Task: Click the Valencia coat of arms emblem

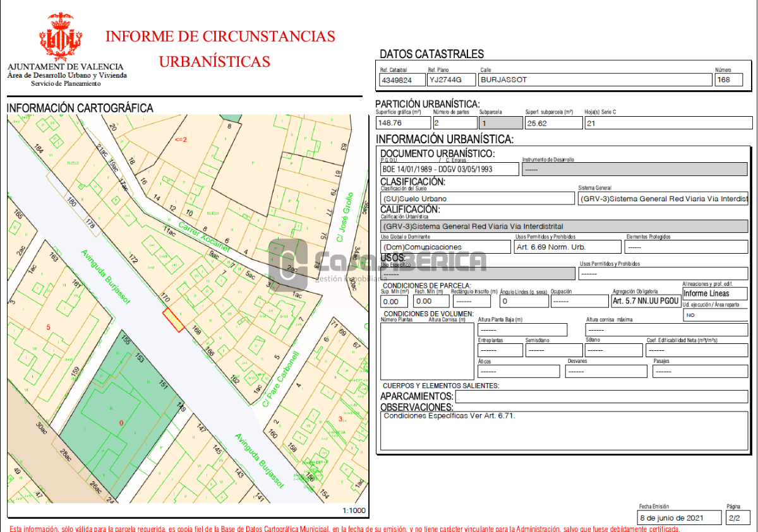Action: (61, 35)
